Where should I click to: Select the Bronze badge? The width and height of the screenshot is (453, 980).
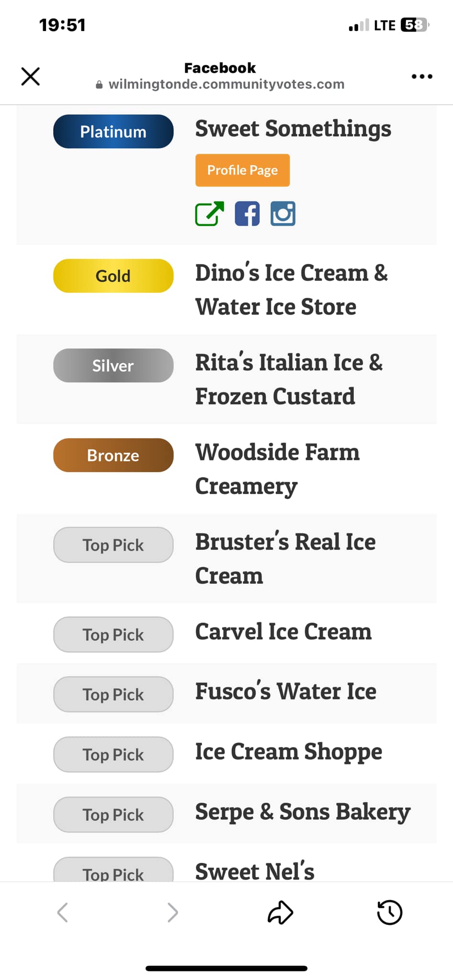(x=113, y=456)
